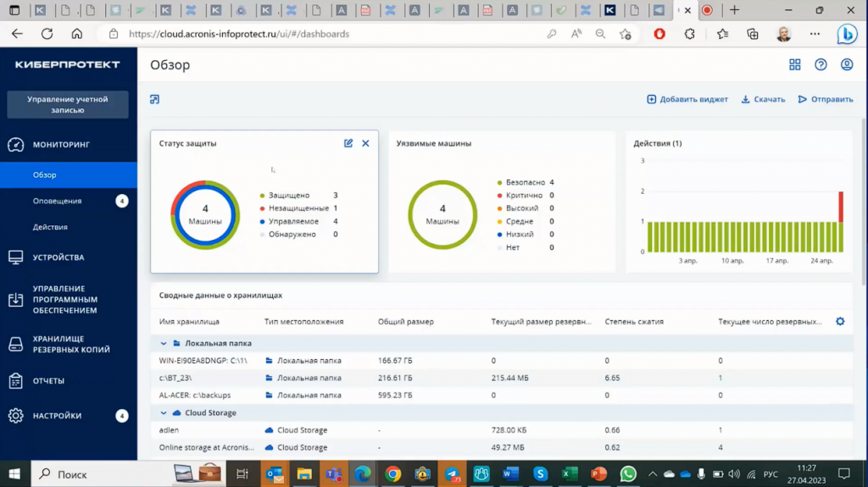Click the c:\BT_23\ storage row
Screen dimensions: 868x487
coord(501,378)
